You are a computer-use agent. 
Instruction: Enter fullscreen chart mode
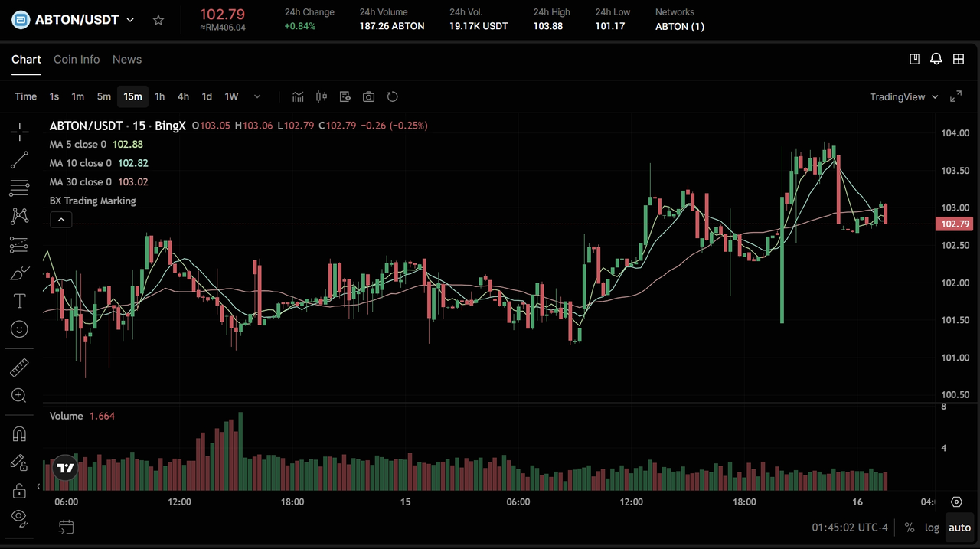(955, 96)
